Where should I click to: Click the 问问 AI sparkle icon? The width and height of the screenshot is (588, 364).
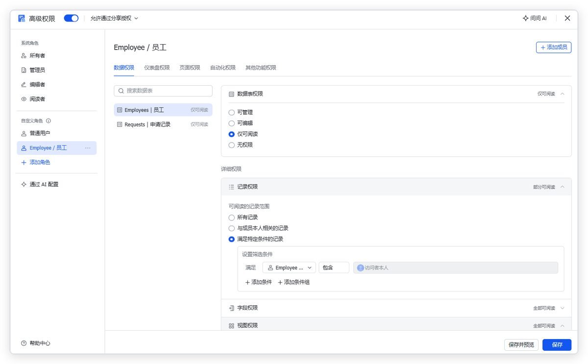526,18
